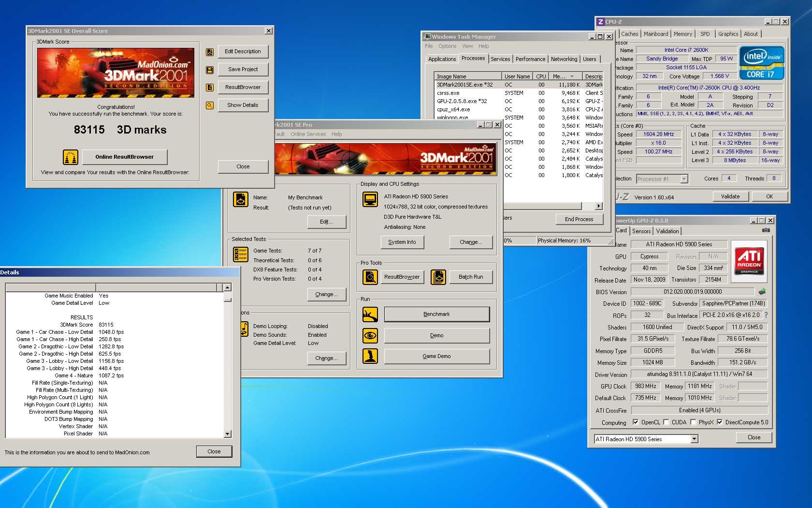Click the Online ResultBrowser button
The width and height of the screenshot is (812, 508).
click(x=125, y=157)
